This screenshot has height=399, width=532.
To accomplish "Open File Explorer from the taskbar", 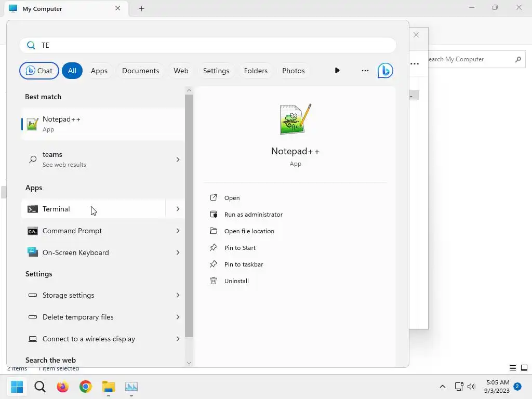I will point(109,387).
